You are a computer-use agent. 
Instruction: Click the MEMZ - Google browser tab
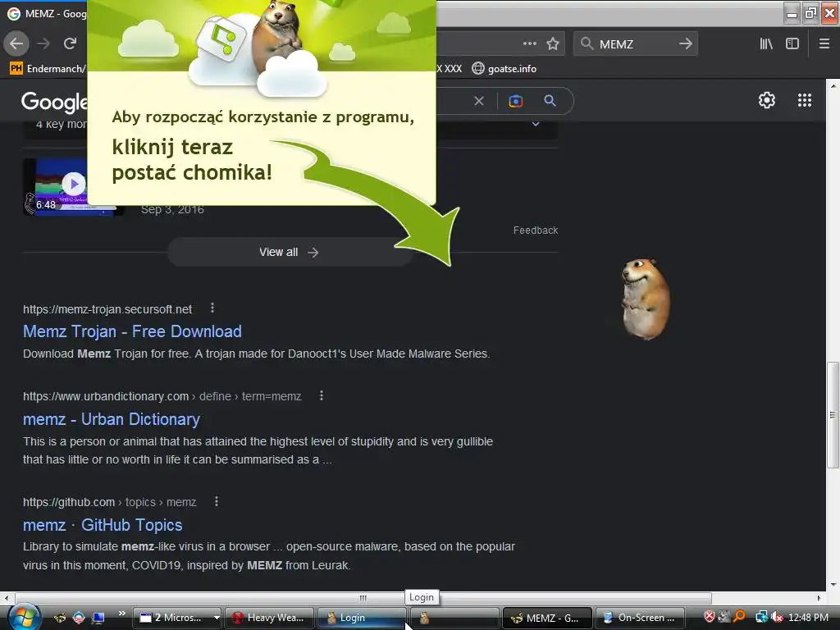tap(46, 14)
